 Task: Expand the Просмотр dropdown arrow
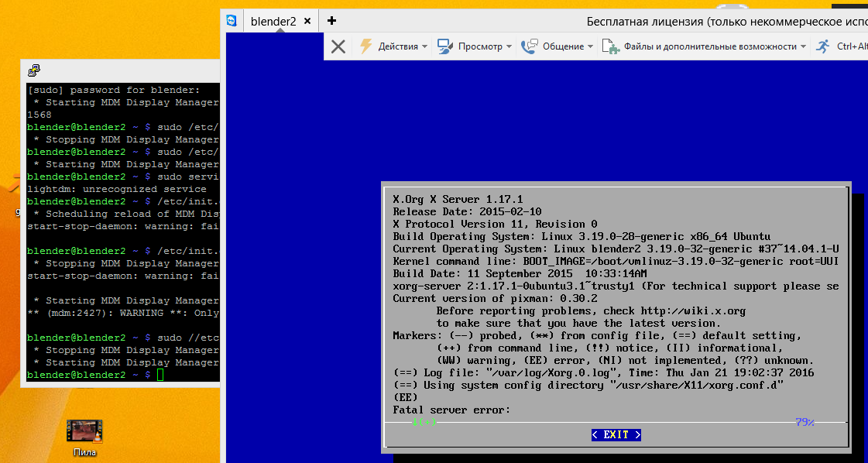click(x=509, y=46)
